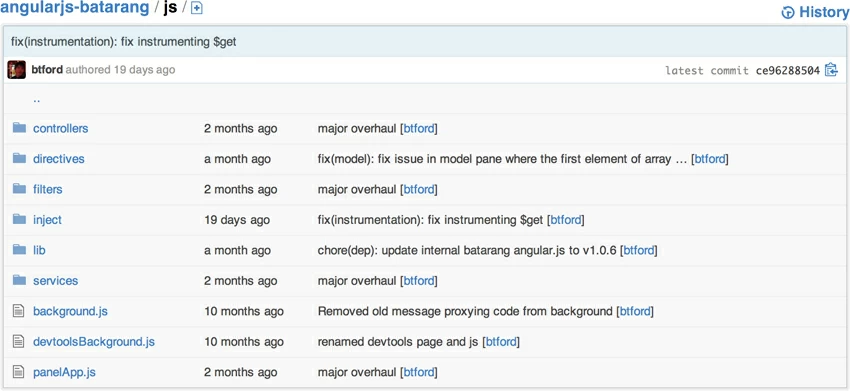Click the 10 months ago timestamp for background.js
850x391 pixels.
(x=243, y=311)
